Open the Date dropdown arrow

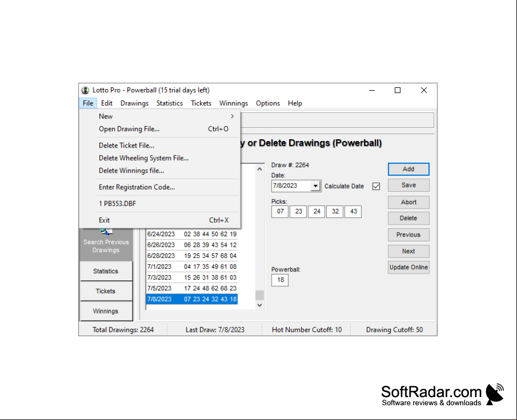[315, 186]
